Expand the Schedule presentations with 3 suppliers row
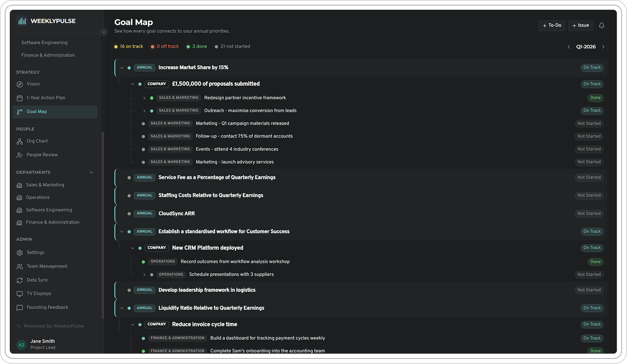627x364 pixels. click(x=144, y=274)
